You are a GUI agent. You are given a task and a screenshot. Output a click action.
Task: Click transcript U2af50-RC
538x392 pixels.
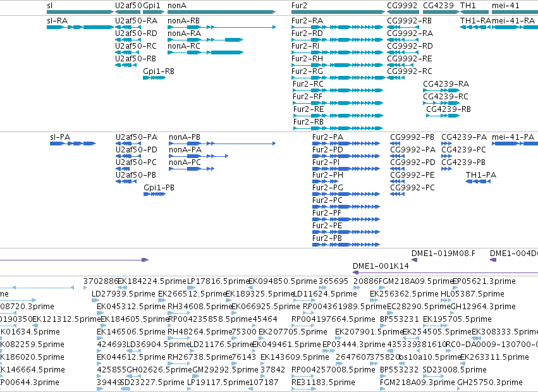(128, 52)
